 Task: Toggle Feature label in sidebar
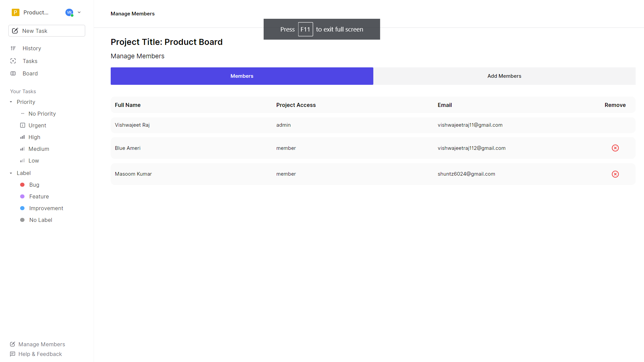click(x=39, y=196)
